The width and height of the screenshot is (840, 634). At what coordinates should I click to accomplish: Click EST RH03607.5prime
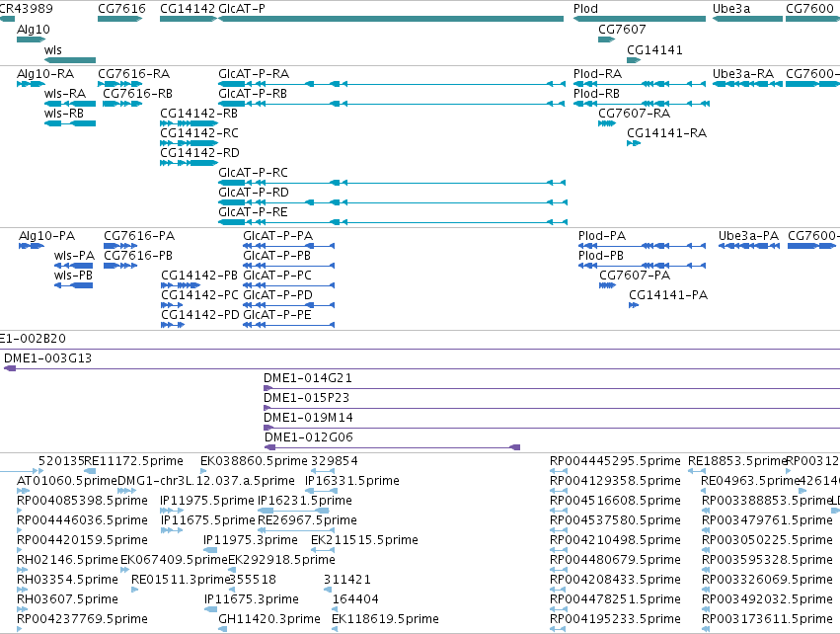(67, 599)
